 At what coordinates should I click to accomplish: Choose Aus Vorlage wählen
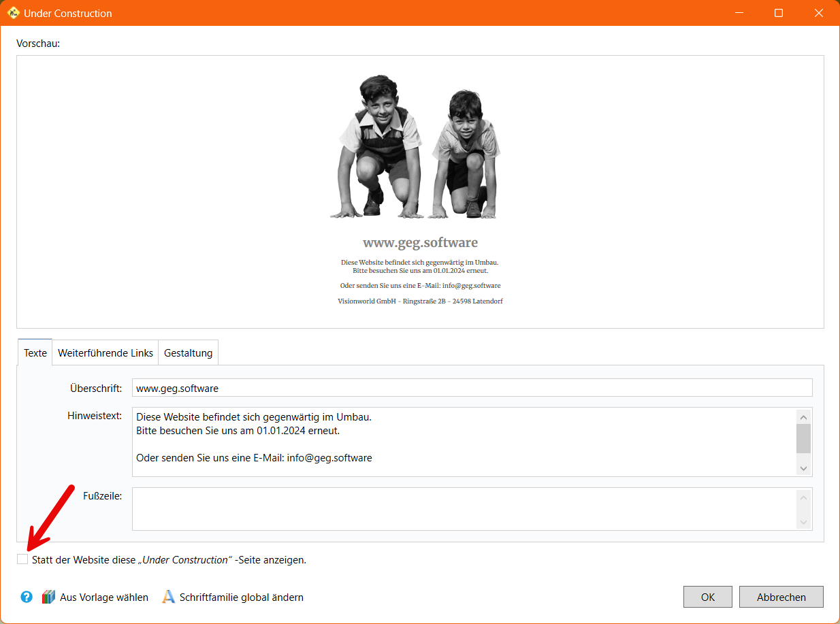point(104,597)
